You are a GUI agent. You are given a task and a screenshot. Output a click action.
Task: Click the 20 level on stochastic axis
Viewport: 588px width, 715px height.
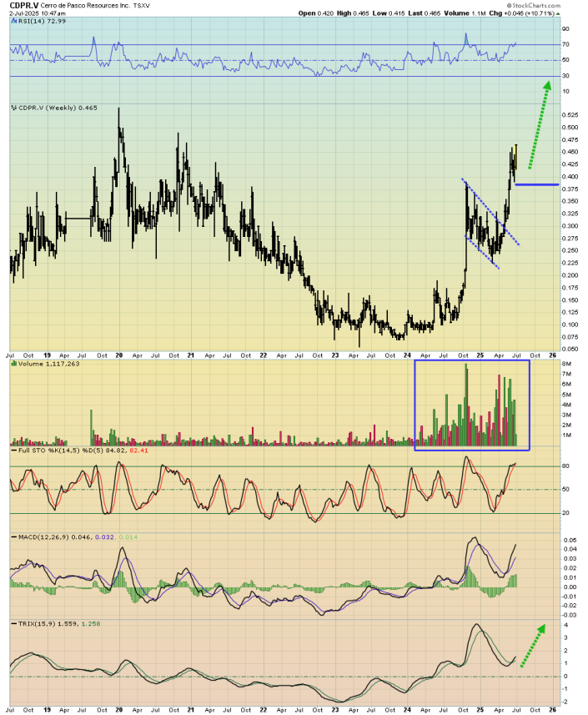[565, 513]
